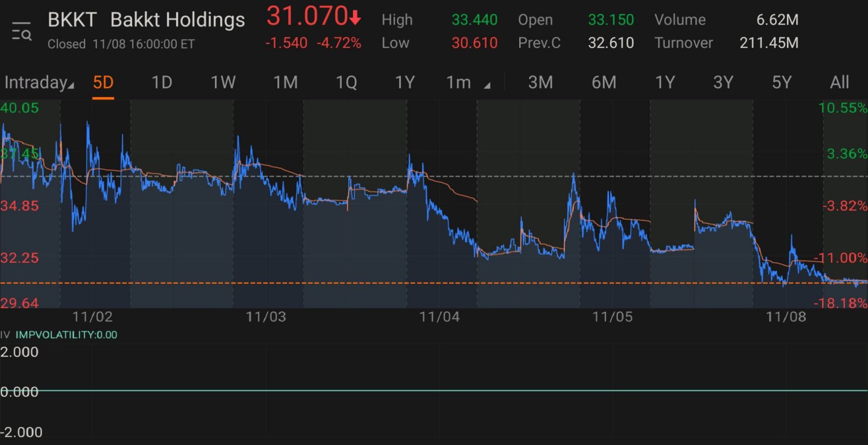
Task: Select the 5D chart tab
Action: 103,82
